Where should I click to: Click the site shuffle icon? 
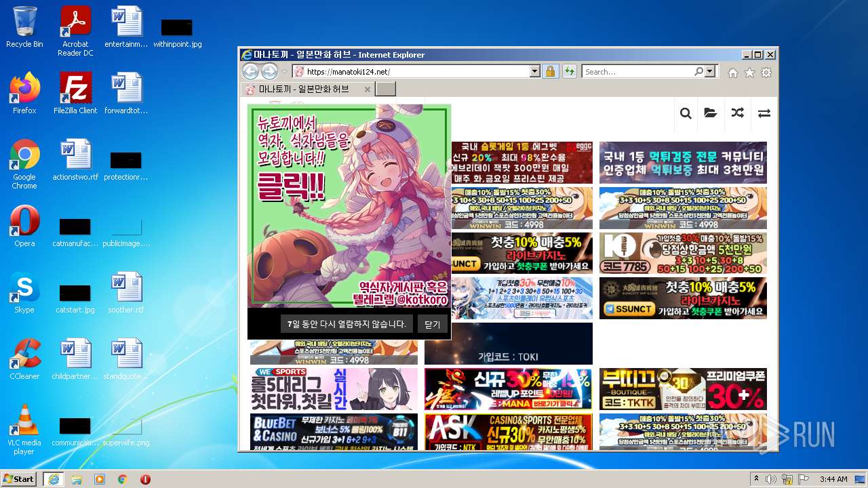coord(737,113)
